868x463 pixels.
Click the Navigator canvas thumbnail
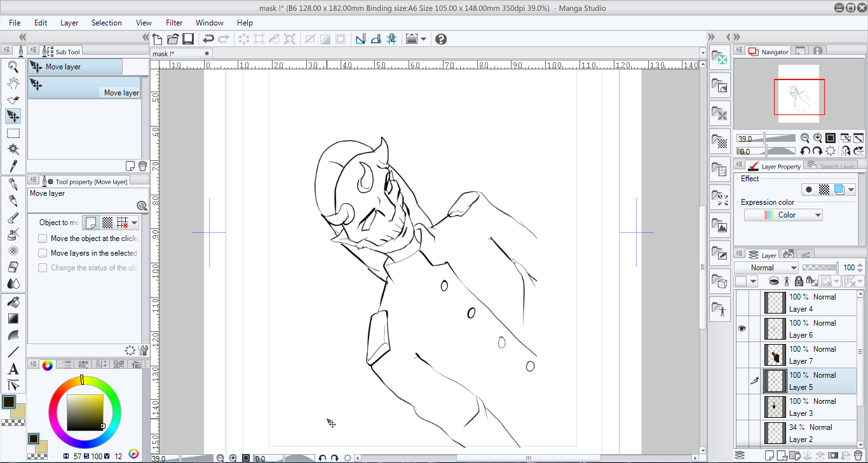pos(799,94)
